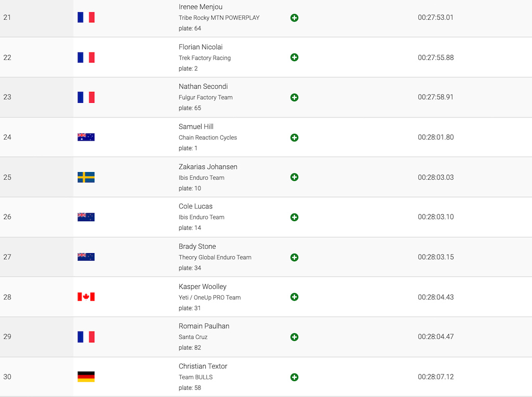
Task: Click Yeti / OneUp PRO Team text
Action: (209, 297)
